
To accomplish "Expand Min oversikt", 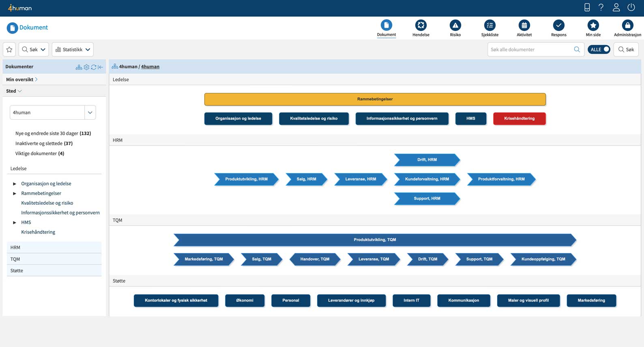I will tap(22, 79).
